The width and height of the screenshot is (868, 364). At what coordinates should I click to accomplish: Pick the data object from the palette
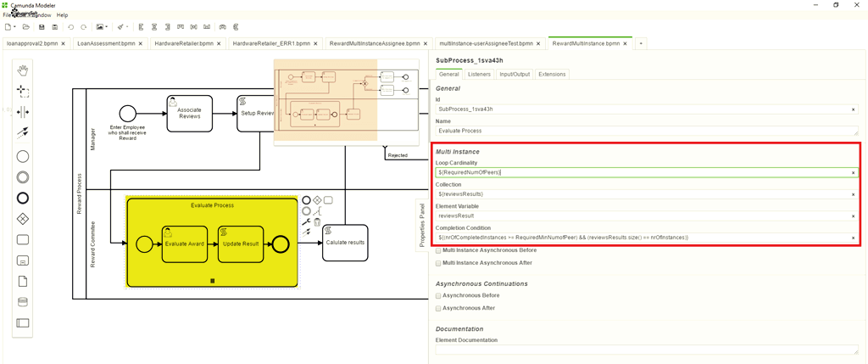click(23, 281)
